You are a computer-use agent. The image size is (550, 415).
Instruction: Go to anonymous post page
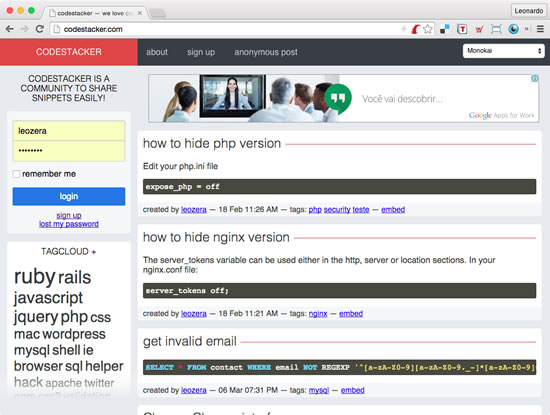(266, 52)
